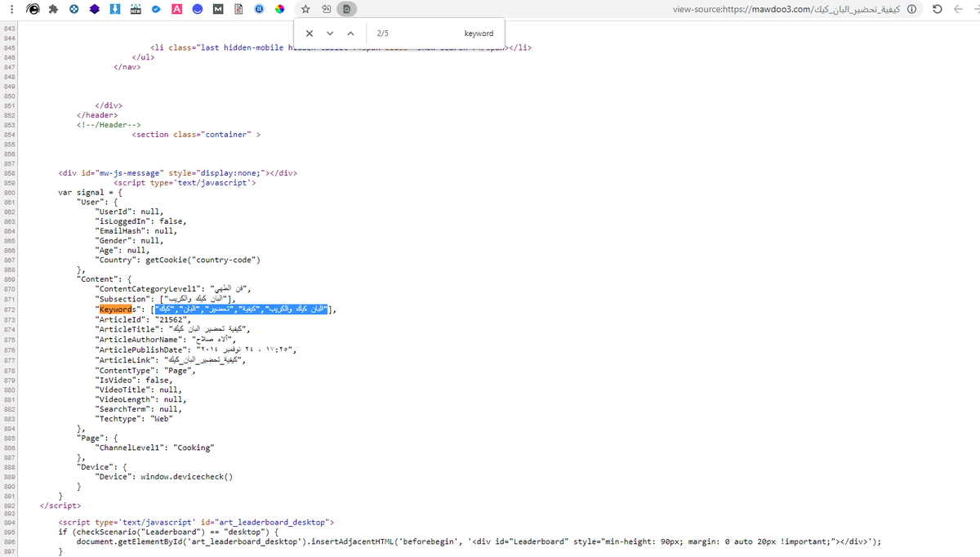
Task: Click "ChannelLevel1": "Cooking" line
Action: click(154, 448)
